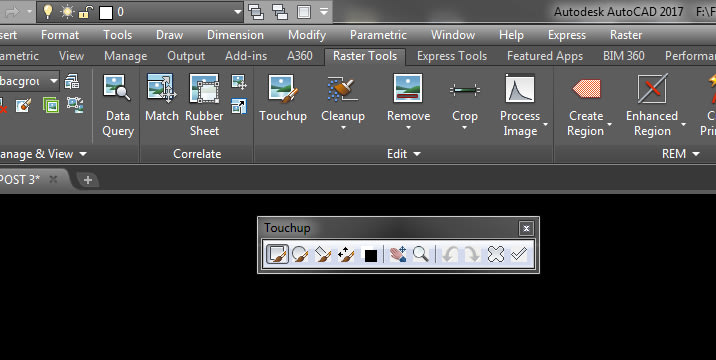Open the Dimension menu
Screen dimensions: 716x360
[x=235, y=35]
